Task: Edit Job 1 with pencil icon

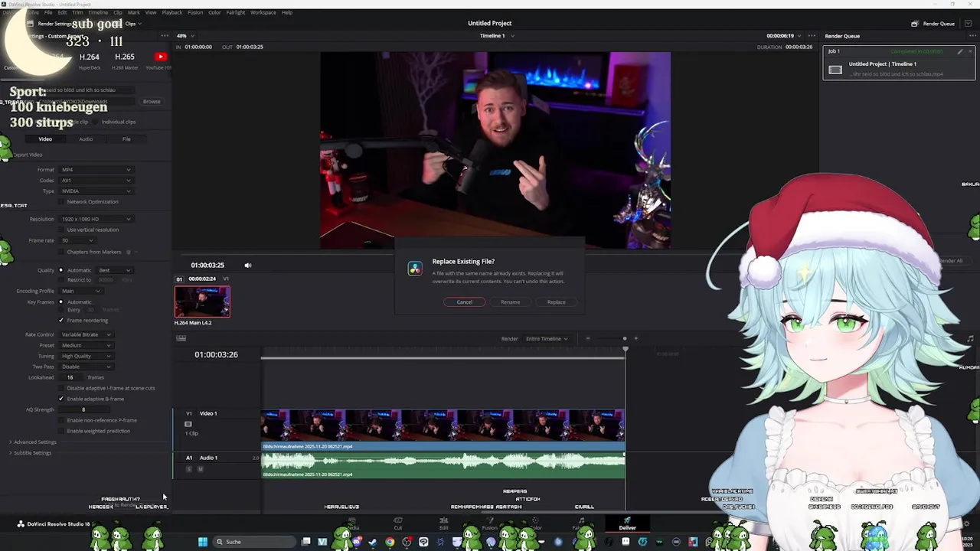Action: point(960,52)
